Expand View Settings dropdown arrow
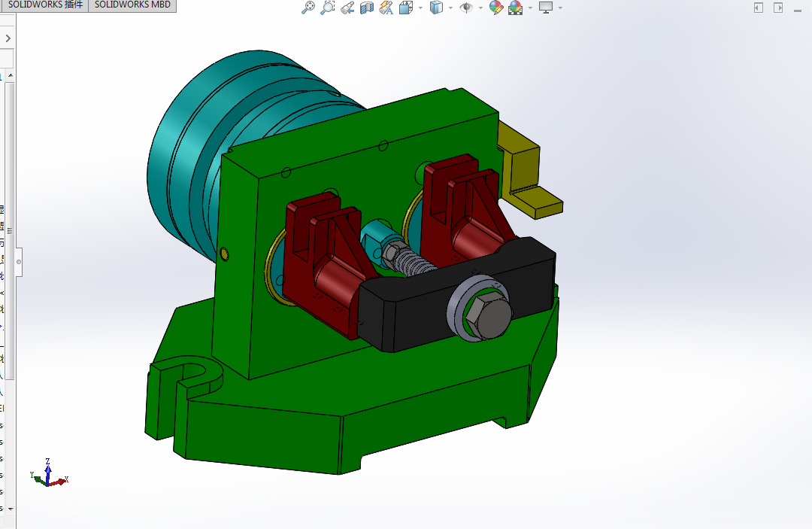The width and height of the screenshot is (812, 529). tap(560, 8)
